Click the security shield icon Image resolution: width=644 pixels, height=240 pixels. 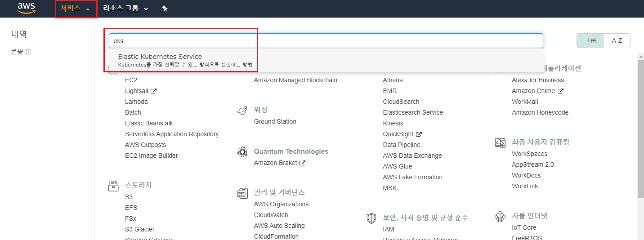pos(371,218)
